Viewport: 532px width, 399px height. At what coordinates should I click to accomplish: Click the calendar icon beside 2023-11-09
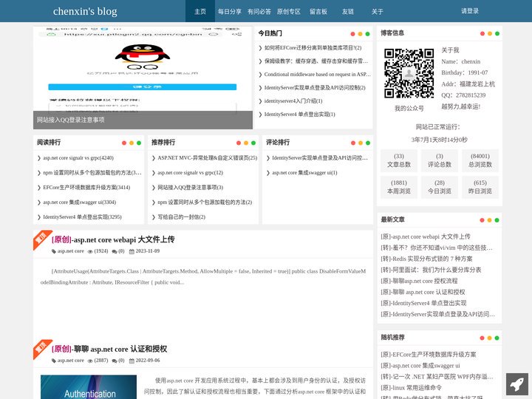coord(132,251)
